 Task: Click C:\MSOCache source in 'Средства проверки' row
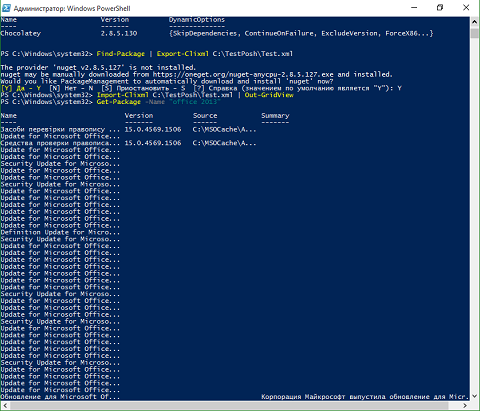pos(224,143)
